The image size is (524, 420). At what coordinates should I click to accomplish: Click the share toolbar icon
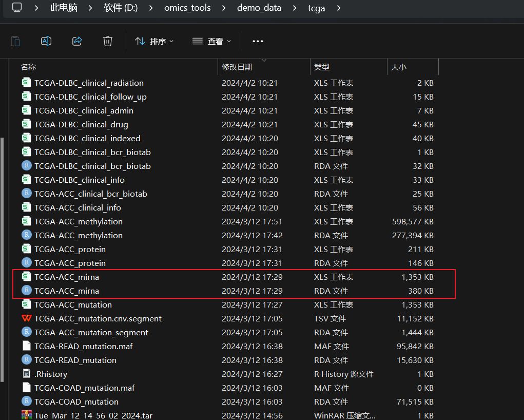click(77, 41)
